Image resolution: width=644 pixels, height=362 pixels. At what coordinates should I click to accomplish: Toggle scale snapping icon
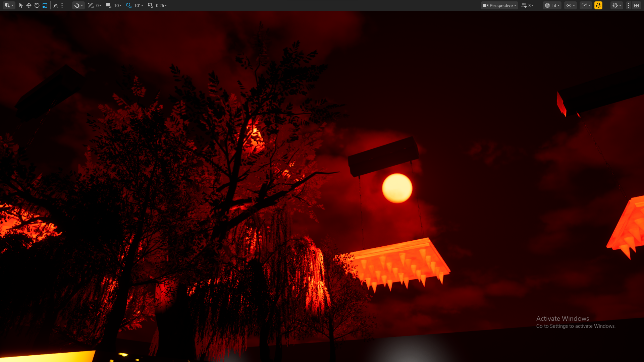(x=151, y=5)
